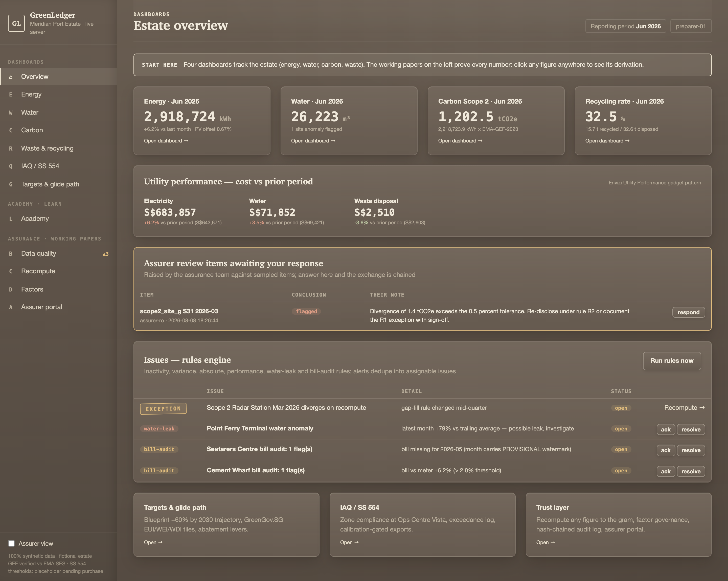This screenshot has height=581, width=728.
Task: Click the preparer-01 user chip
Action: 691,26
